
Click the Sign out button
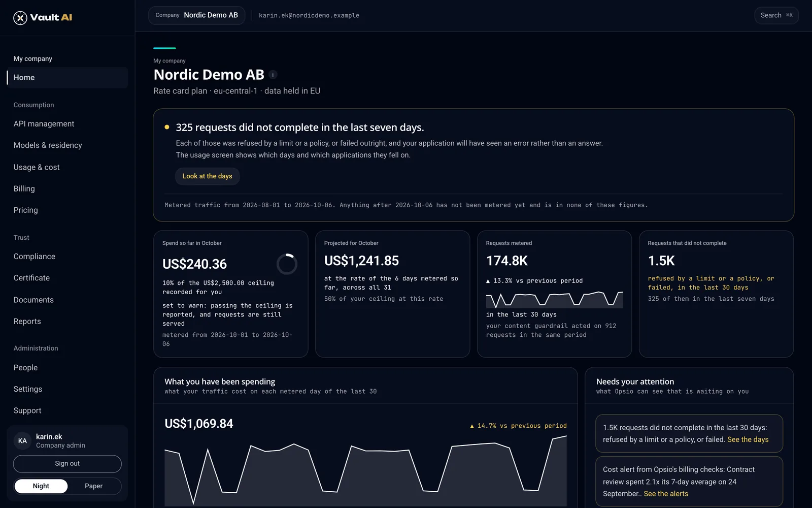pyautogui.click(x=67, y=464)
